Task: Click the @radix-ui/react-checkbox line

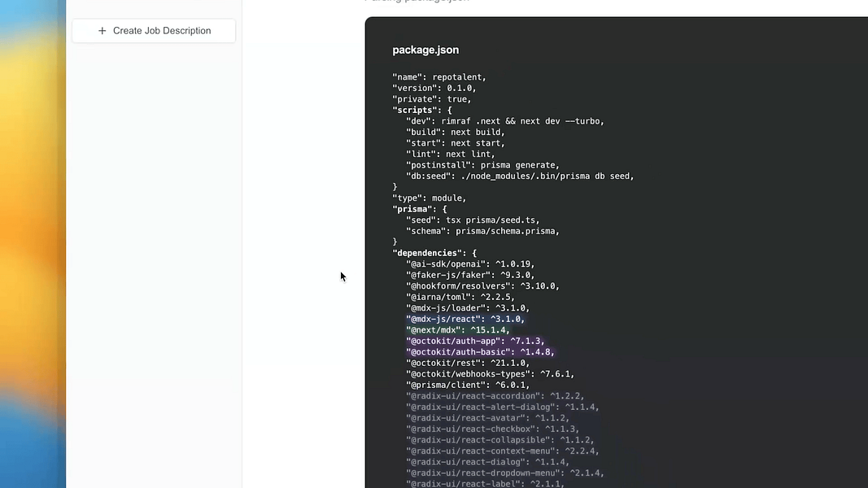Action: pyautogui.click(x=493, y=429)
